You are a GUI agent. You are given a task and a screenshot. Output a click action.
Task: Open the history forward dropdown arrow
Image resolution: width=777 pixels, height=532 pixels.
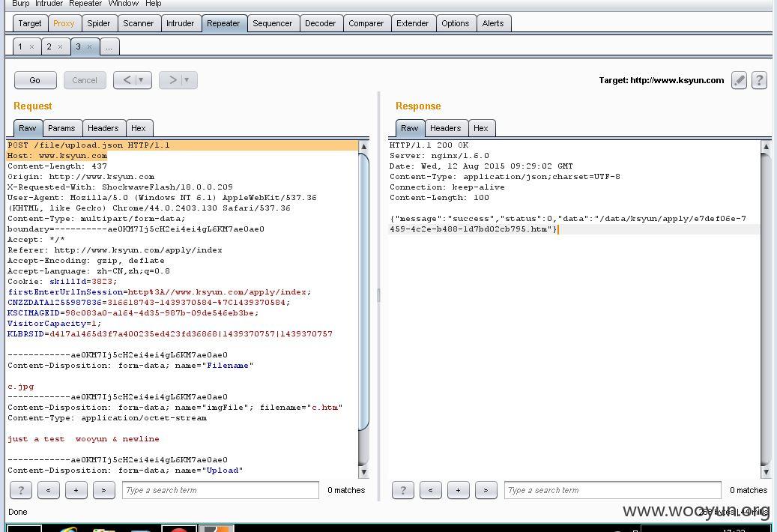(187, 80)
